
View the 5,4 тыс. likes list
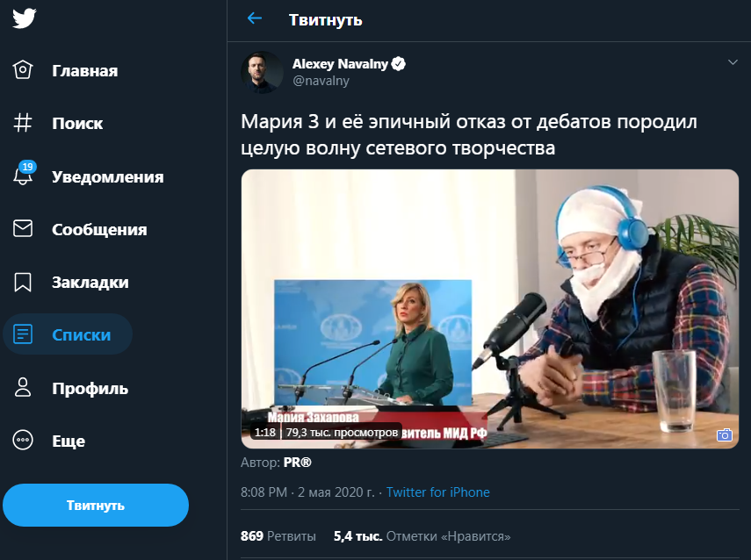pos(422,535)
